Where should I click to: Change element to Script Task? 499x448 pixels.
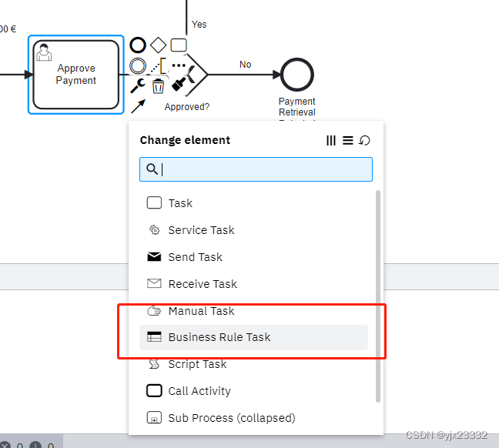coord(197,364)
